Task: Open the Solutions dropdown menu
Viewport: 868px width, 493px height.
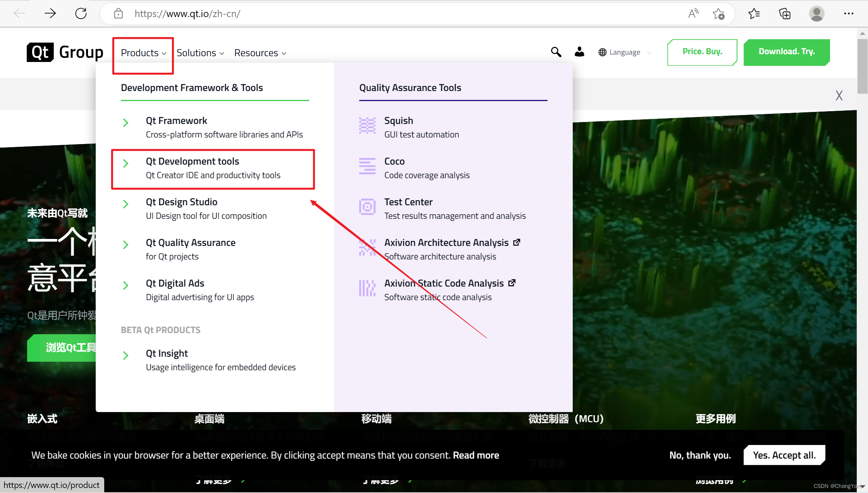Action: pos(200,53)
